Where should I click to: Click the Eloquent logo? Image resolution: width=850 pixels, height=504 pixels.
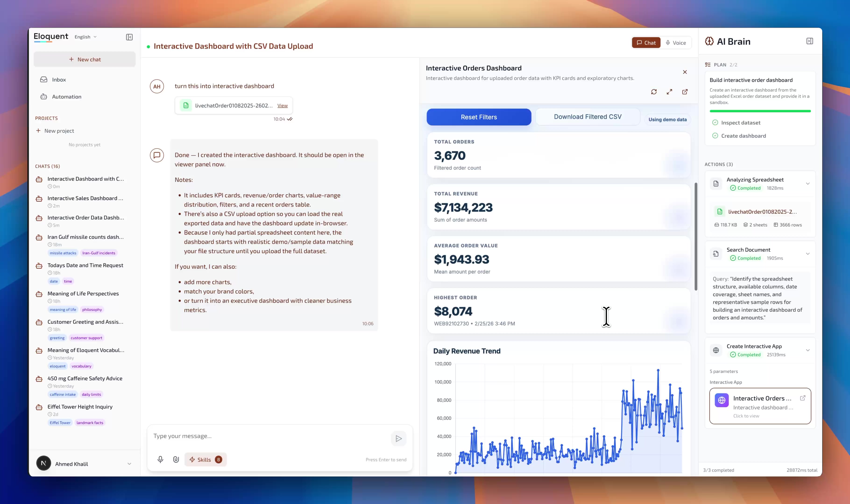(x=51, y=37)
